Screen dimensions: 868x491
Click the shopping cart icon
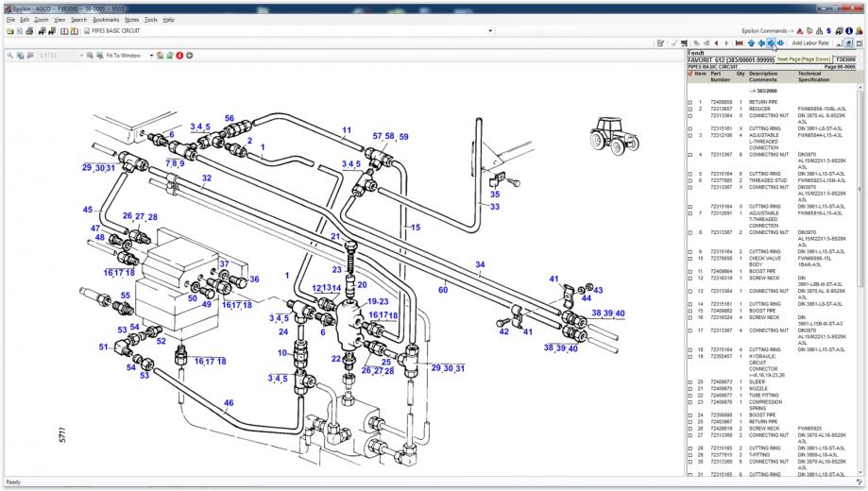point(683,43)
